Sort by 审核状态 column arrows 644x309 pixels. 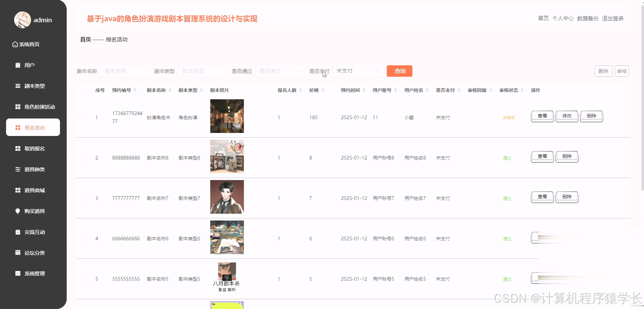[x=522, y=90]
